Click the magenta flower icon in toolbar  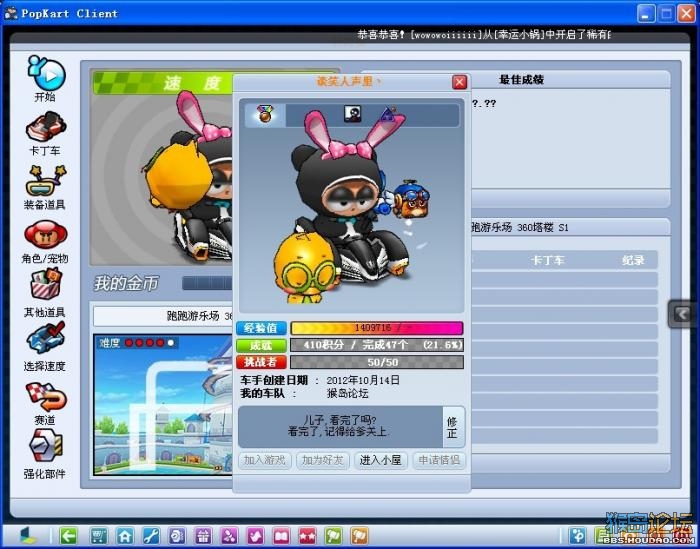[x=229, y=535]
